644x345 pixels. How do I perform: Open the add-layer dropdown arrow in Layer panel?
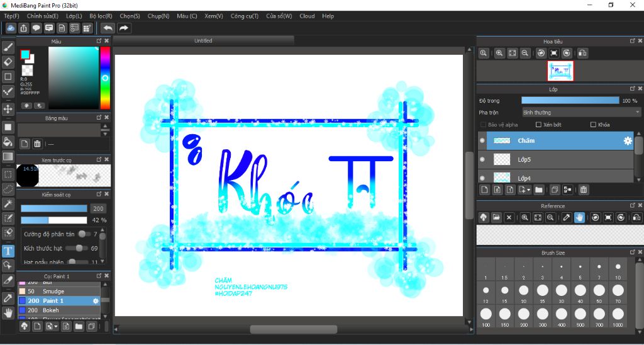(528, 190)
